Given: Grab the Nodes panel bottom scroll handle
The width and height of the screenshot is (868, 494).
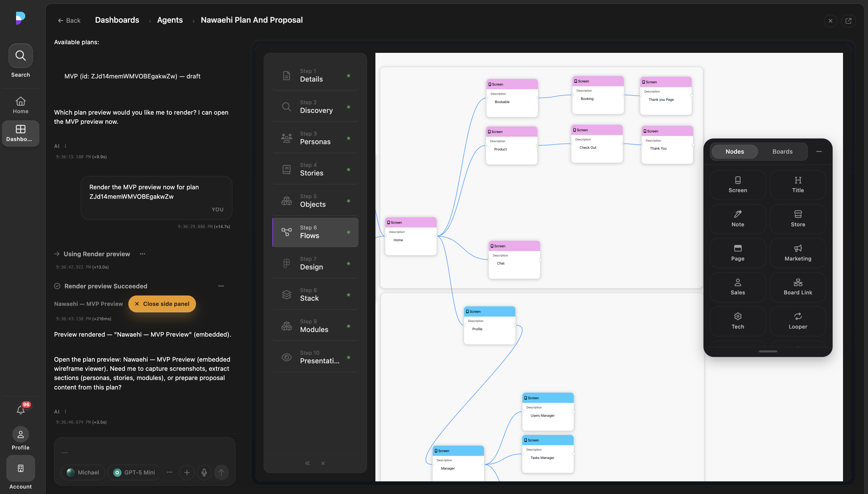Looking at the screenshot, I should (x=768, y=351).
